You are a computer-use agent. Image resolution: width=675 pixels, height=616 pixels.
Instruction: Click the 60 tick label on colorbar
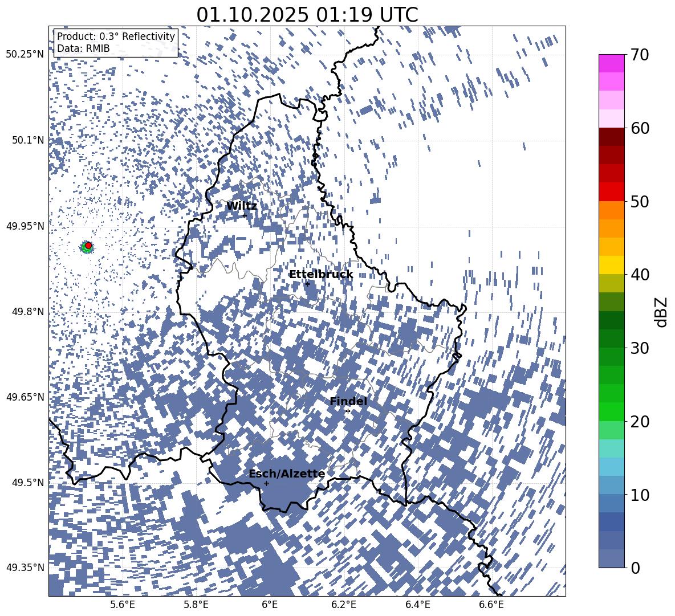pos(640,128)
